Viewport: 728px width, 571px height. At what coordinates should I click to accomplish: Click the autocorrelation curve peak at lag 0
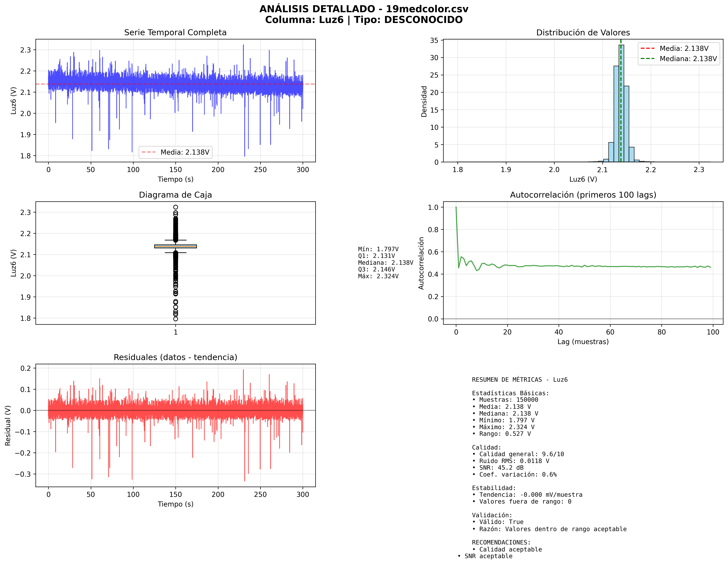click(x=456, y=208)
